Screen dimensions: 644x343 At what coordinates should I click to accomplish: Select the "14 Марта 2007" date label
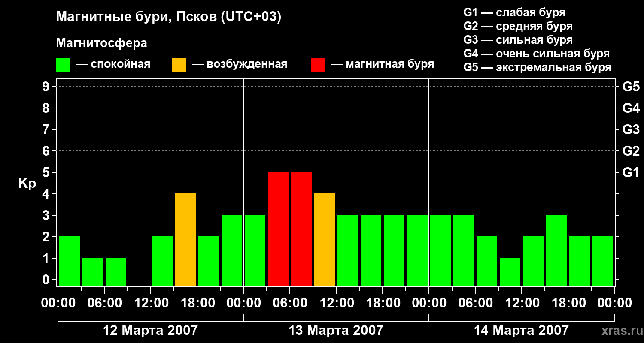521,331
